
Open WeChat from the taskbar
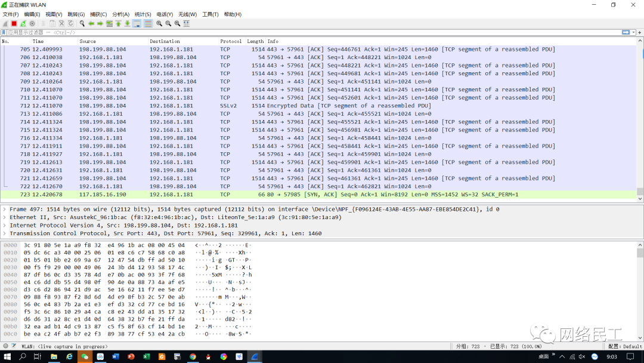[85, 356]
